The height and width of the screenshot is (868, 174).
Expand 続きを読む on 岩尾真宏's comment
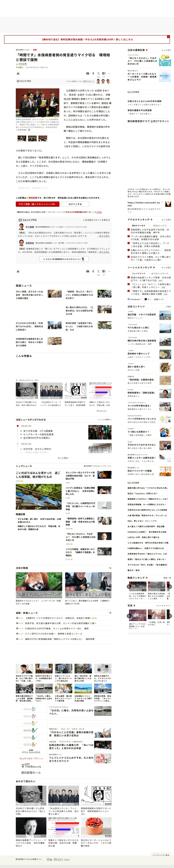point(103,252)
